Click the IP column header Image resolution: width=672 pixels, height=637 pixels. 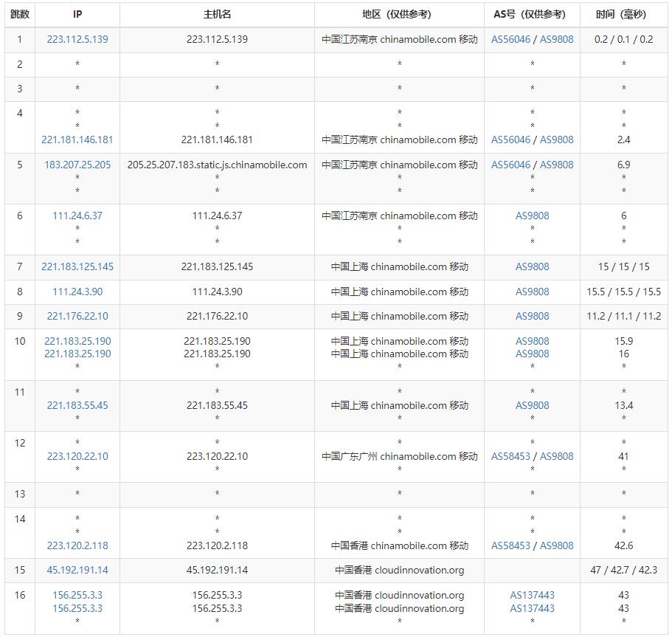point(77,15)
